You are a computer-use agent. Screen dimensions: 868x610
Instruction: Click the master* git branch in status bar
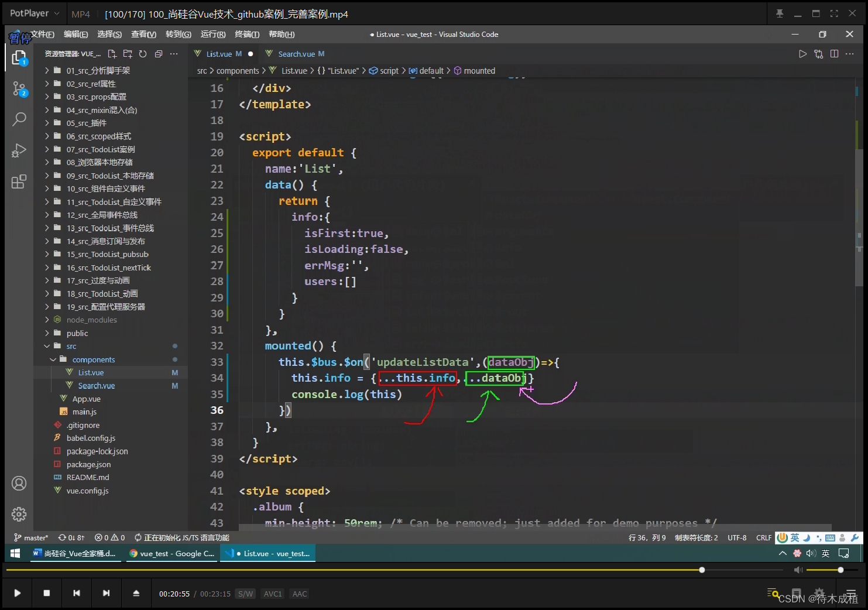(32, 537)
